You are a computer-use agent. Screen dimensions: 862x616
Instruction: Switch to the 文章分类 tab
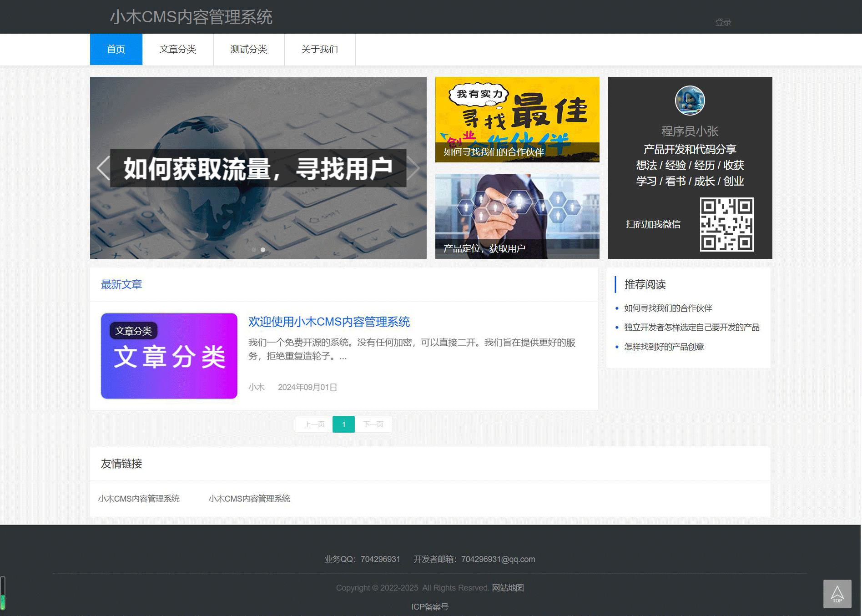(178, 49)
